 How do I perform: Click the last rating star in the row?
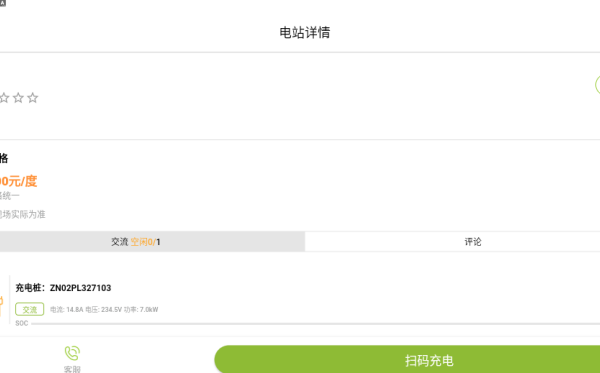pyautogui.click(x=33, y=98)
